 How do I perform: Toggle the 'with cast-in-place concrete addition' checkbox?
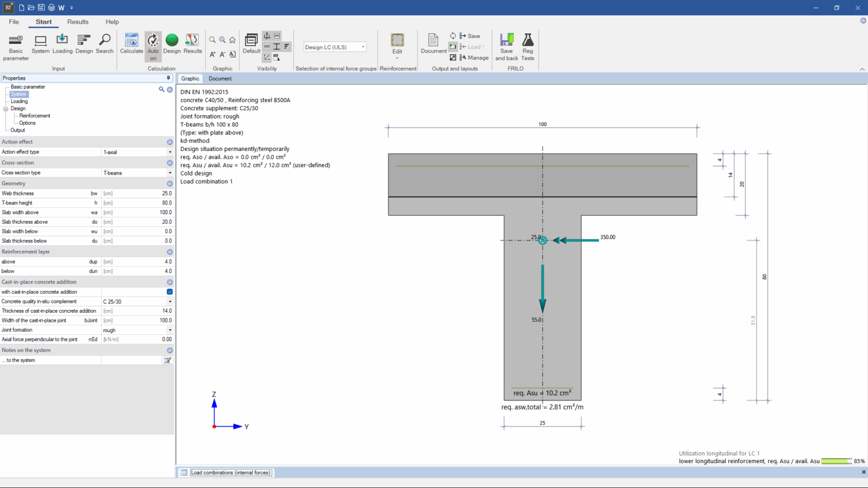pos(168,292)
